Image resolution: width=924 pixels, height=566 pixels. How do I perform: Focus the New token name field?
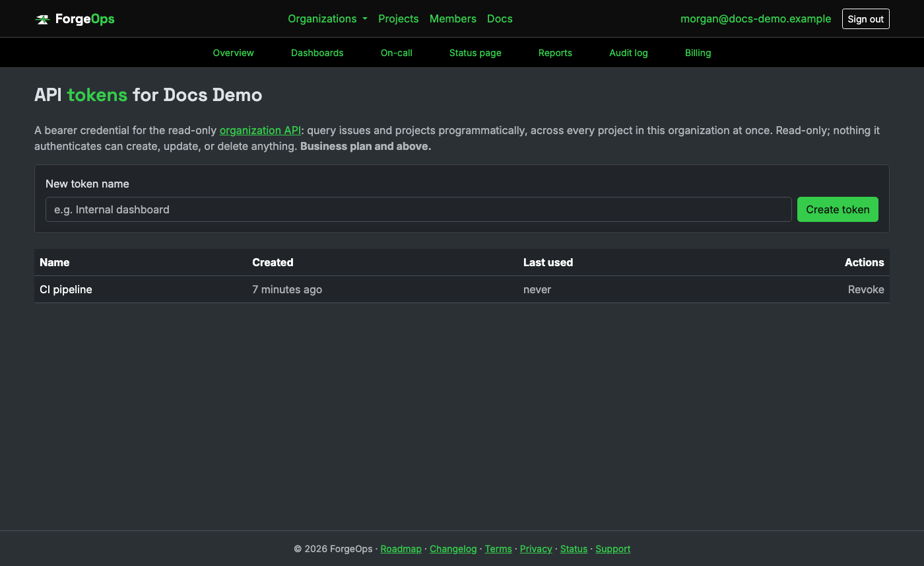coord(418,209)
